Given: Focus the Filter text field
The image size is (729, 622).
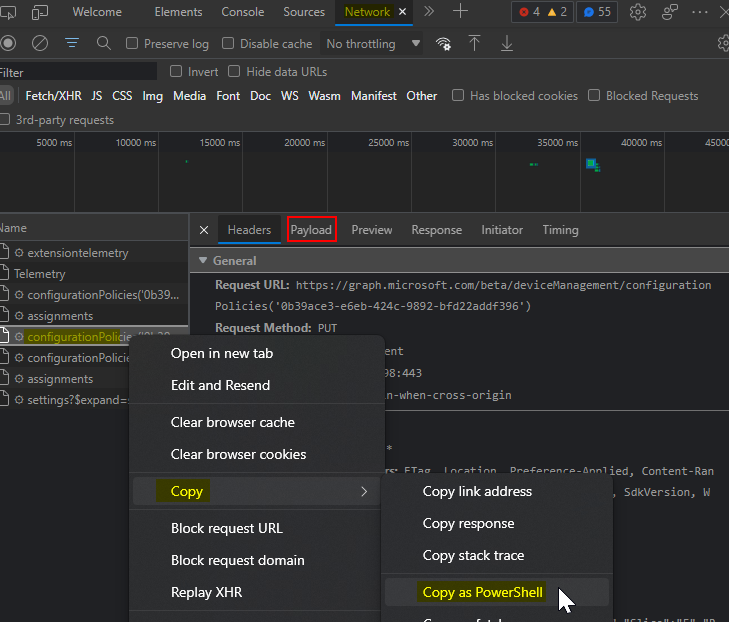Looking at the screenshot, I should tap(78, 72).
